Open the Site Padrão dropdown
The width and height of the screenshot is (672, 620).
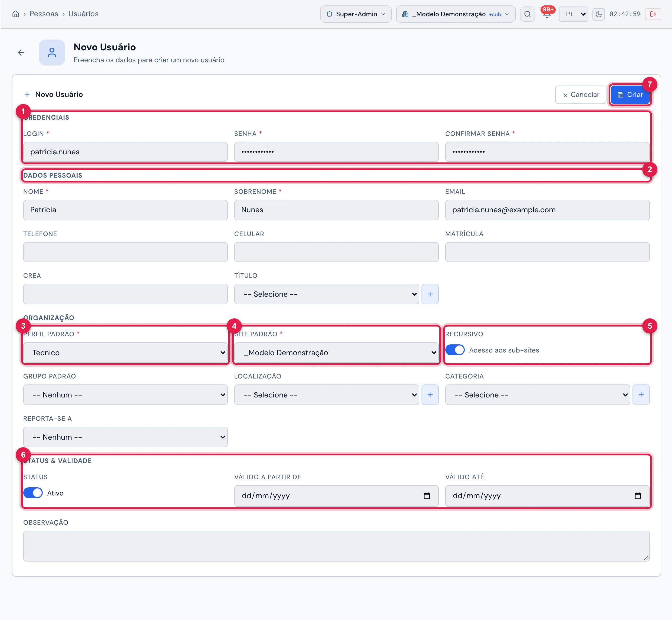(336, 353)
